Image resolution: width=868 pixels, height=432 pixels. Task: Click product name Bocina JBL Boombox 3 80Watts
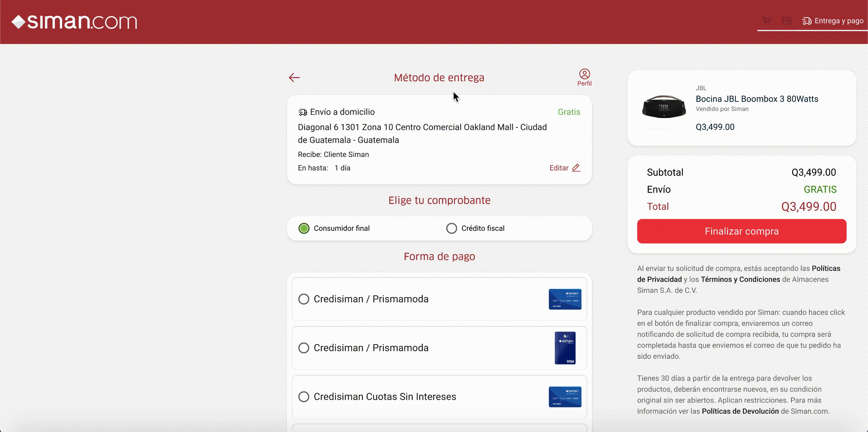(x=757, y=99)
